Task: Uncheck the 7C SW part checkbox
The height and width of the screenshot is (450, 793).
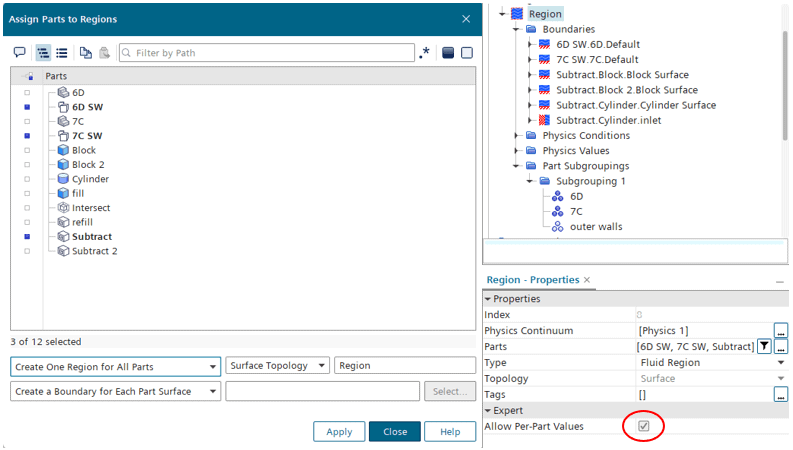Action: (x=27, y=136)
